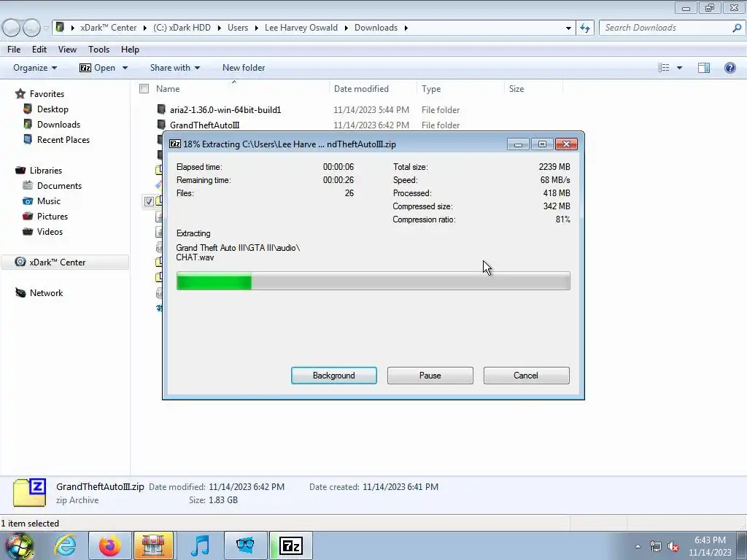Select the aria2-1.36.0-win-64bit-build1 folder name
This screenshot has width=747, height=560.
tap(225, 110)
